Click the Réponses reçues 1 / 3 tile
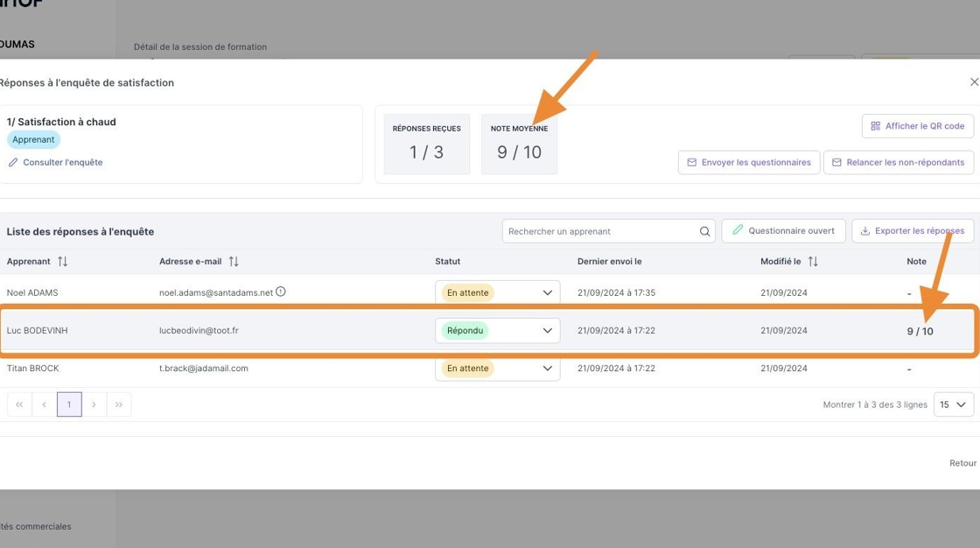This screenshot has width=980, height=548. click(x=427, y=144)
